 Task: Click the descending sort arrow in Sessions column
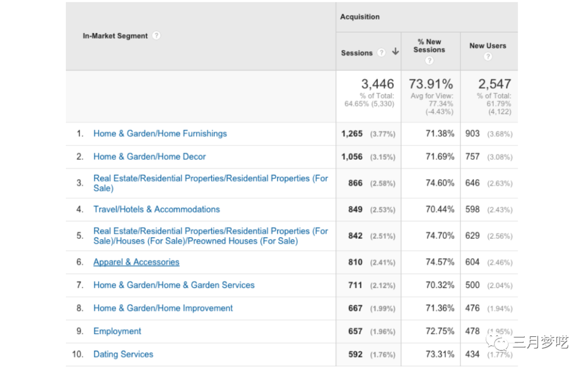click(395, 52)
